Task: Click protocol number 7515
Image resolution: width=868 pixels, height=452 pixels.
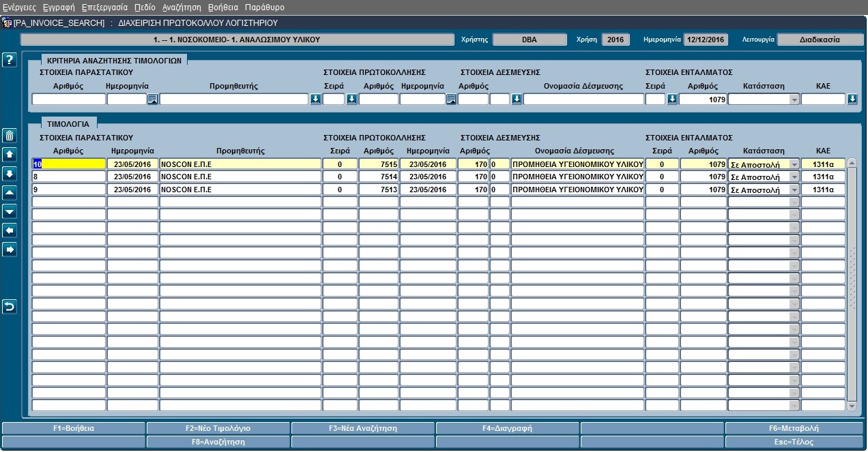Action: (x=379, y=164)
